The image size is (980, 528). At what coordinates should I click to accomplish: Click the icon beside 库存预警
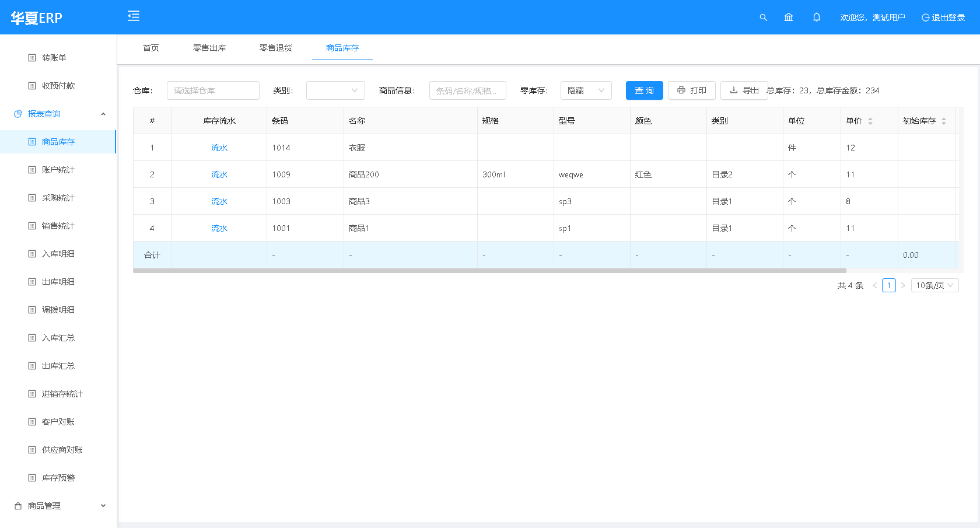(32, 478)
